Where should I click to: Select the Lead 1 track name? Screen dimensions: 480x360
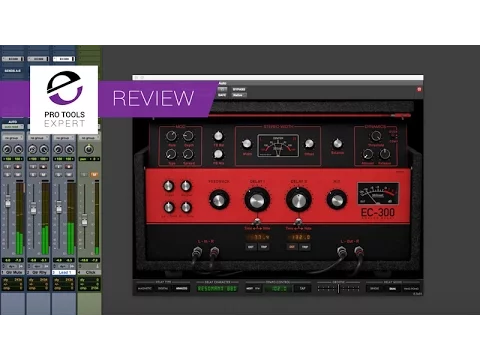tap(64, 273)
